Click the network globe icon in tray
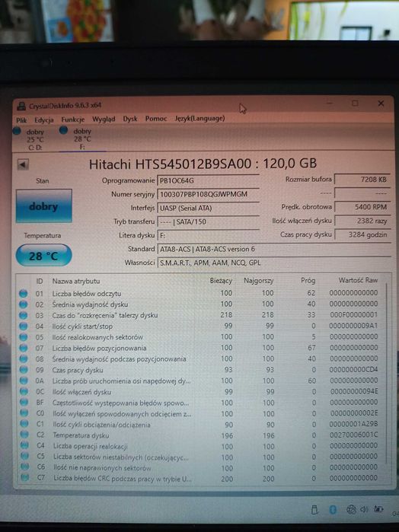The image size is (399, 532). click(x=351, y=509)
